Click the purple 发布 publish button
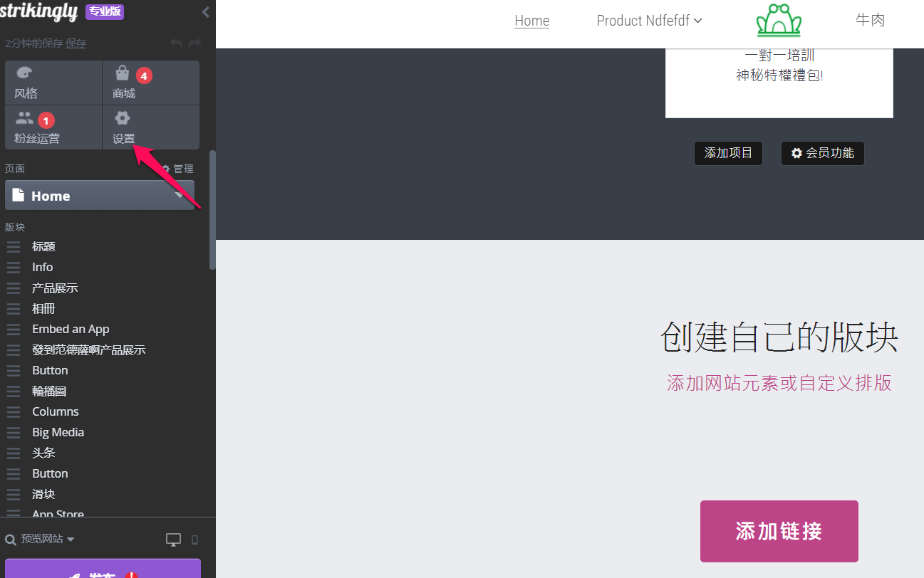Screen dimensions: 924x578 (x=103, y=569)
